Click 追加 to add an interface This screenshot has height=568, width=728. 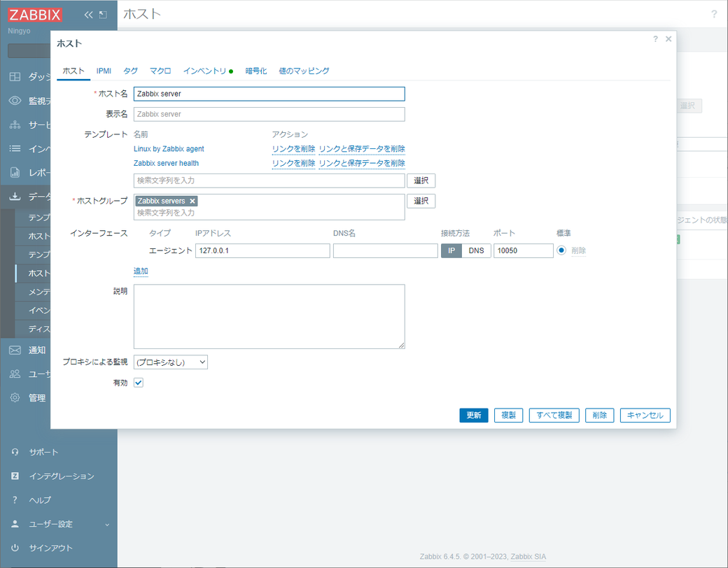coord(141,271)
